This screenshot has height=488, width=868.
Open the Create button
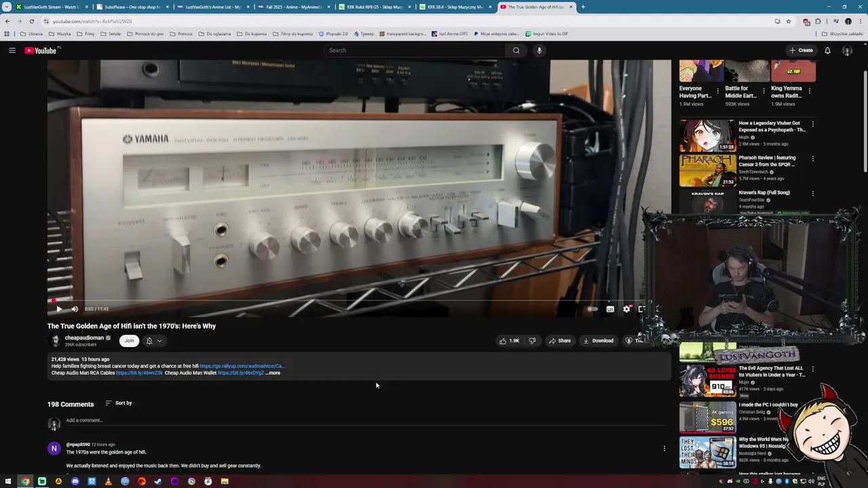(x=801, y=50)
